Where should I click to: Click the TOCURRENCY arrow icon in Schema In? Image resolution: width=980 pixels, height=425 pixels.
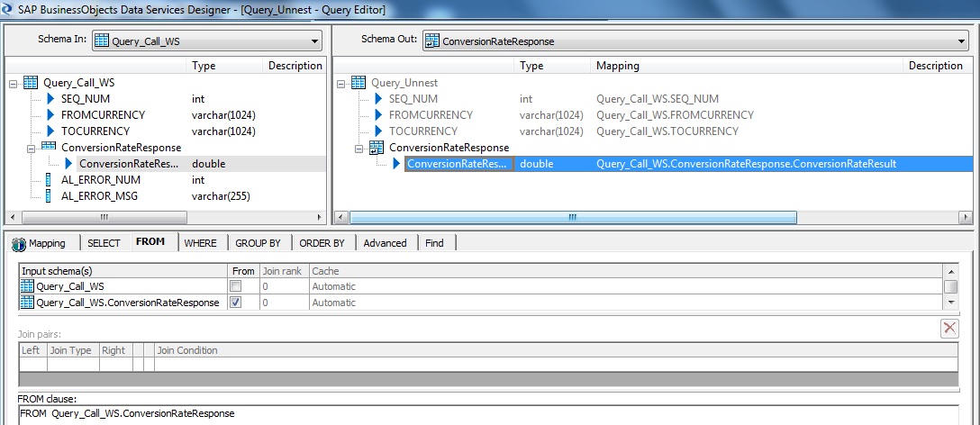(51, 131)
